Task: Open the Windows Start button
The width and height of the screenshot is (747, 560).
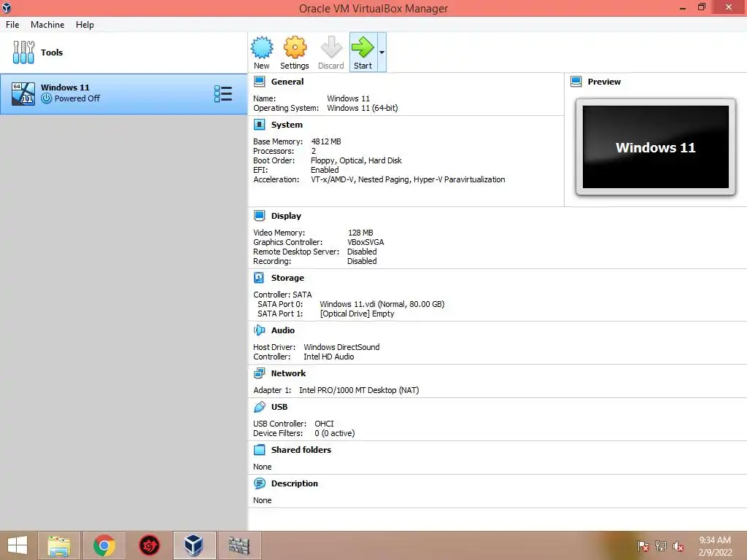Action: (18, 545)
